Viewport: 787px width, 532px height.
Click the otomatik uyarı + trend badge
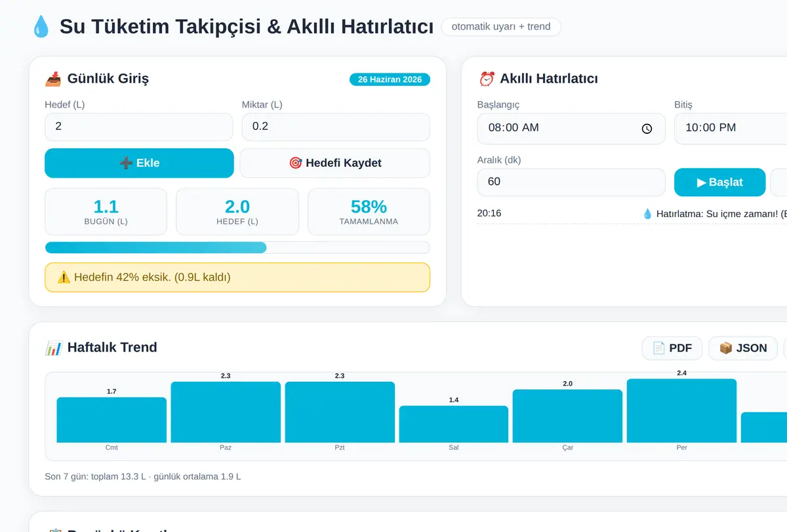501,27
